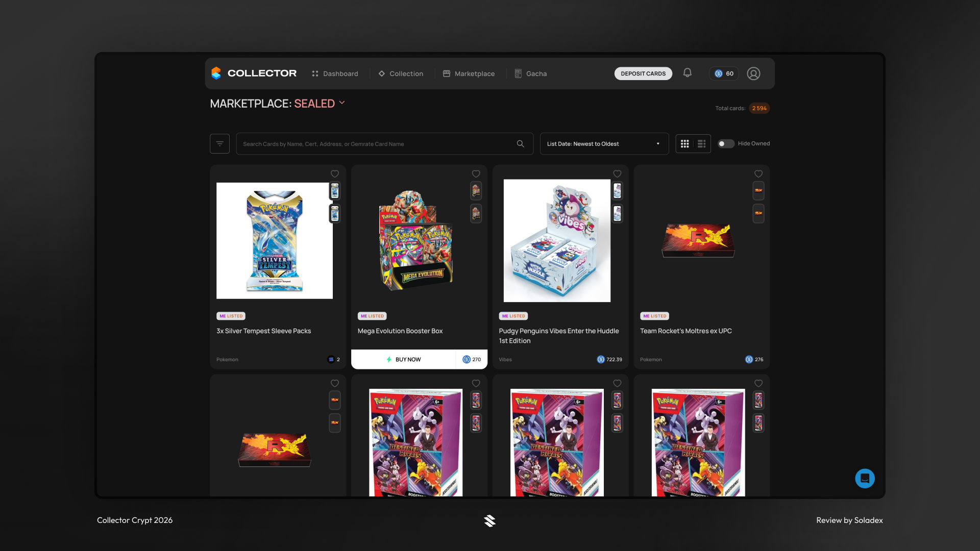
Task: Expand the Marketplace Sealed category dropdown
Action: click(342, 103)
